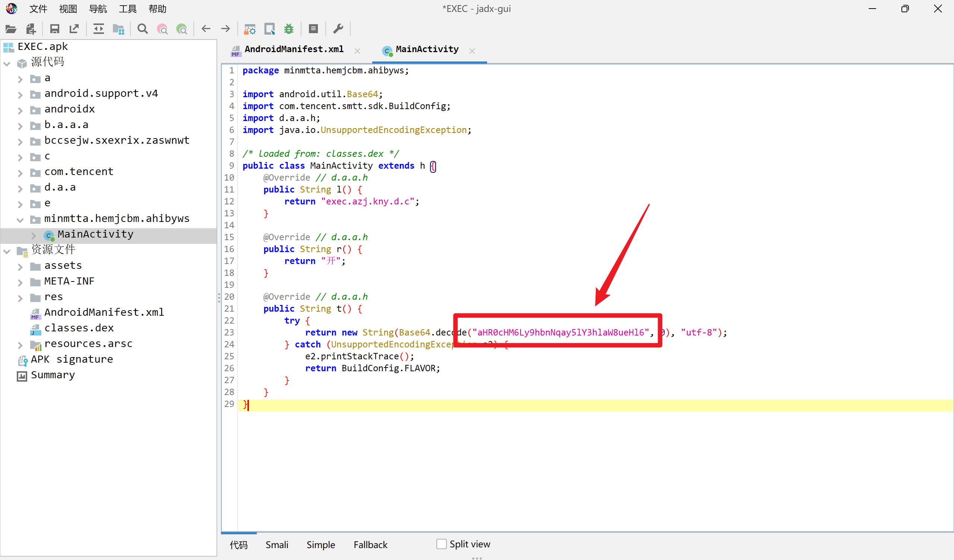
Task: Open preferences wrench icon
Action: 338,29
